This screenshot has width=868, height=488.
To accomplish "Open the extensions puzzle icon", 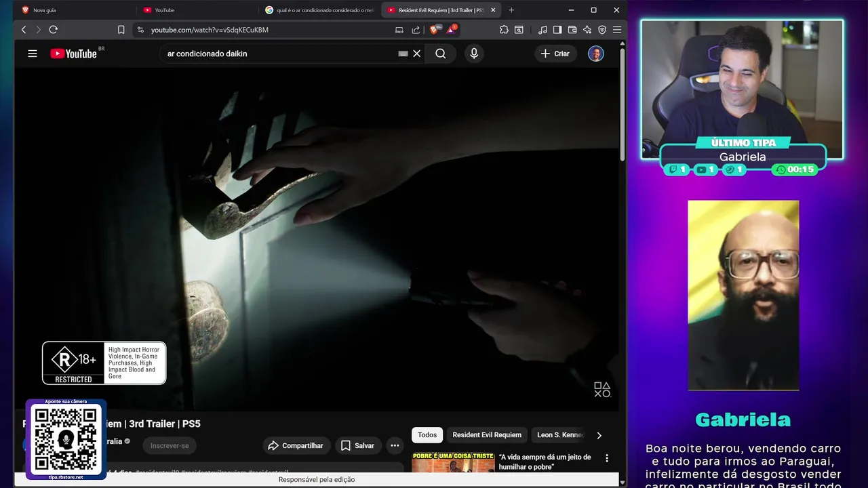I will click(504, 30).
